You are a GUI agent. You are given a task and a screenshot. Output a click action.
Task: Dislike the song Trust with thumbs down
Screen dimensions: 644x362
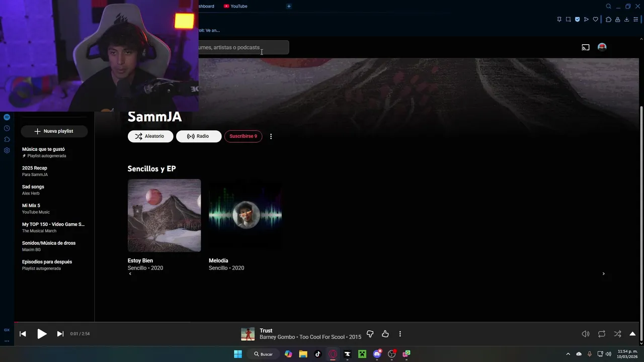pos(370,334)
